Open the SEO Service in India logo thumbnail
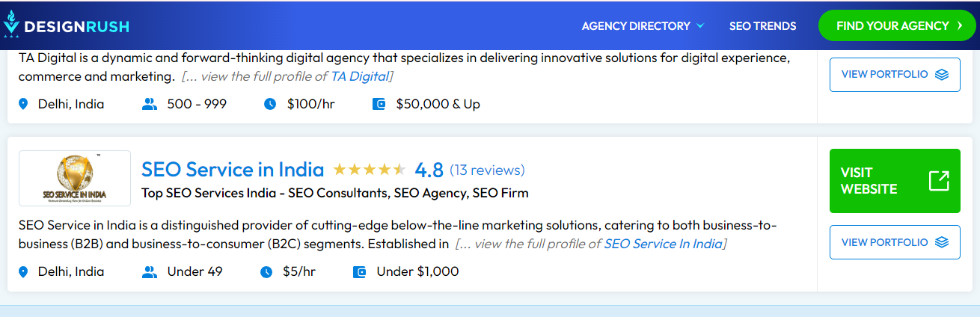The image size is (980, 317). pyautogui.click(x=75, y=178)
